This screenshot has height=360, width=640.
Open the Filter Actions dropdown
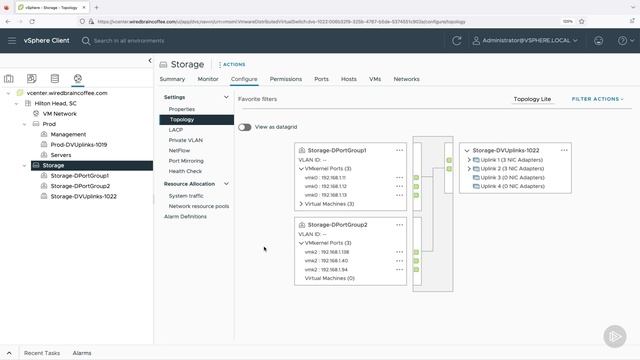(598, 99)
